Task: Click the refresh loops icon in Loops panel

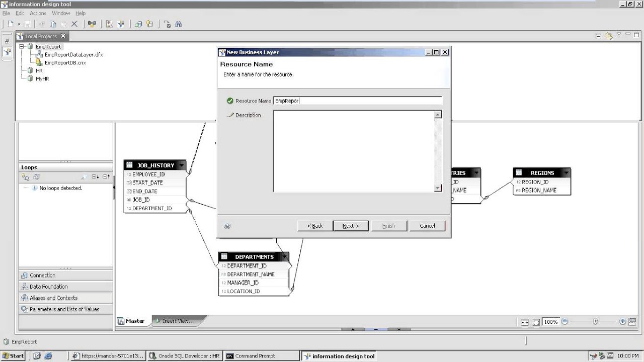Action: (x=36, y=176)
